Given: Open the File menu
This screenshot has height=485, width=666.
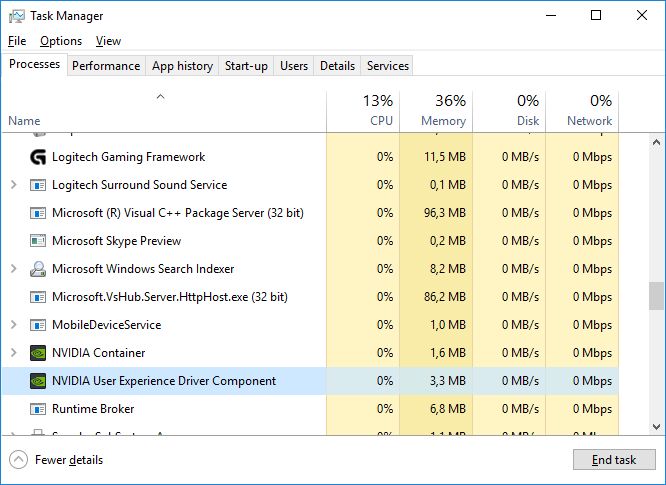Looking at the screenshot, I should [17, 41].
